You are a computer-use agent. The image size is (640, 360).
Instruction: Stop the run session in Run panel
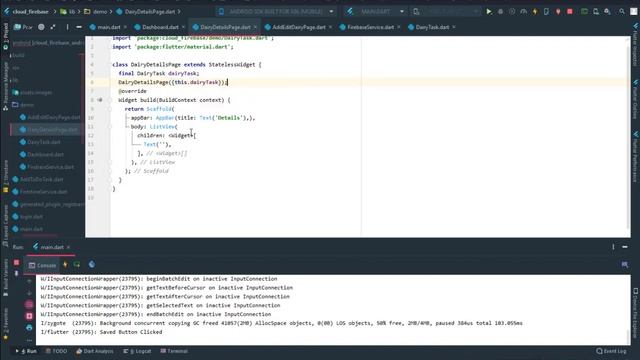tap(16, 262)
